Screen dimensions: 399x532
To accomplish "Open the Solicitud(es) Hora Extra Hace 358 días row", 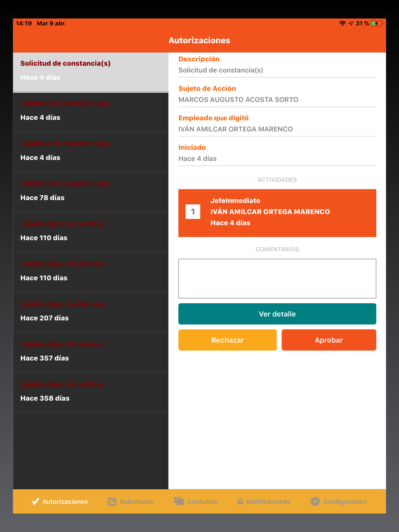I will coord(91,393).
